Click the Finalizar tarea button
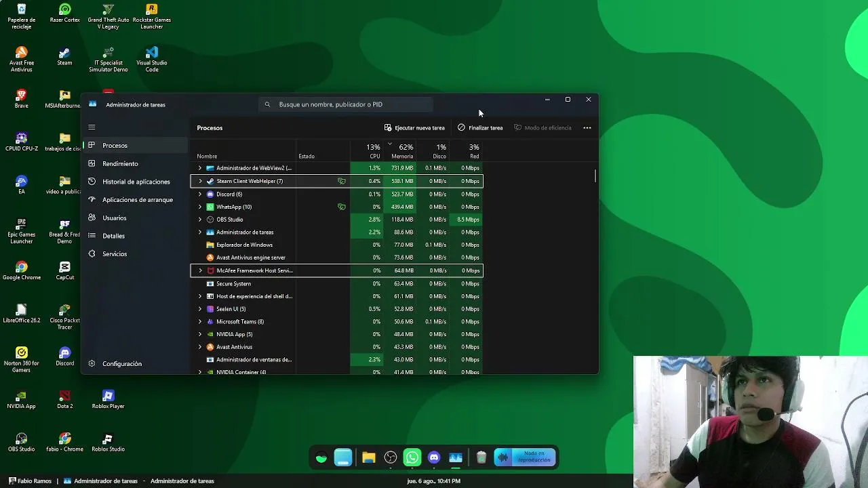Viewport: 868px width, 488px height. [x=480, y=127]
